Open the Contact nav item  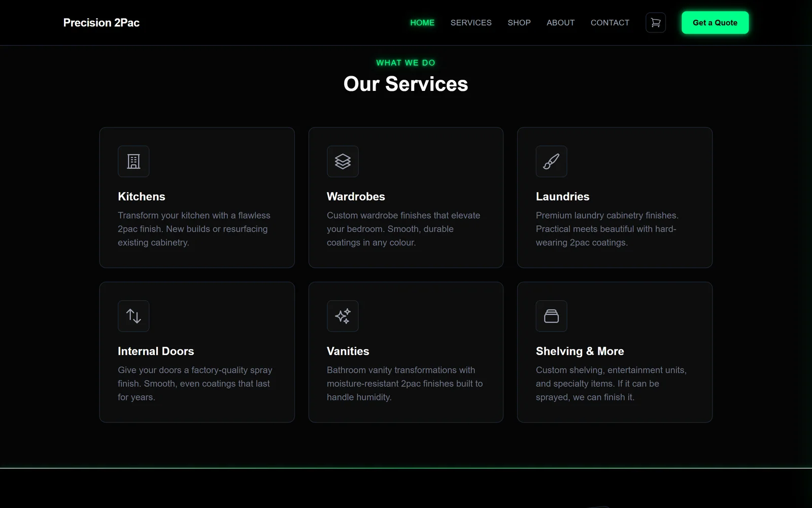click(x=610, y=23)
